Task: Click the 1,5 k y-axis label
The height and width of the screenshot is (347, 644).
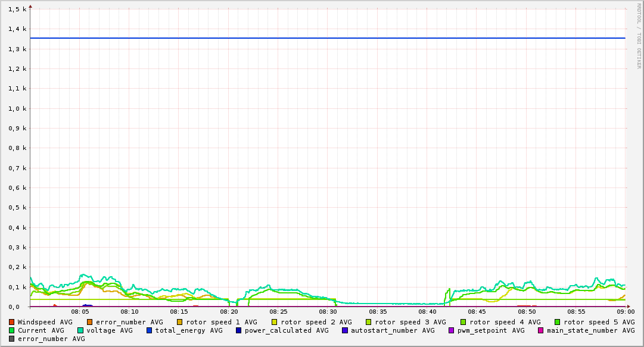Action: click(17, 9)
